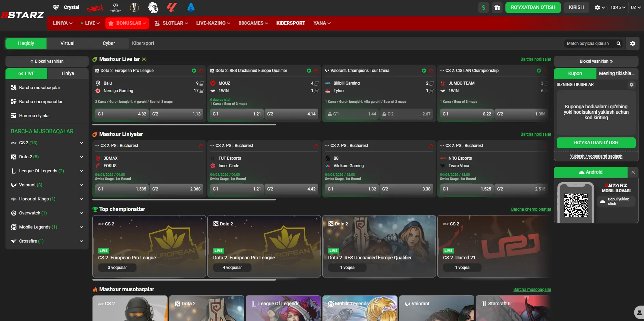Click the QR code for mobile app

(x=576, y=205)
